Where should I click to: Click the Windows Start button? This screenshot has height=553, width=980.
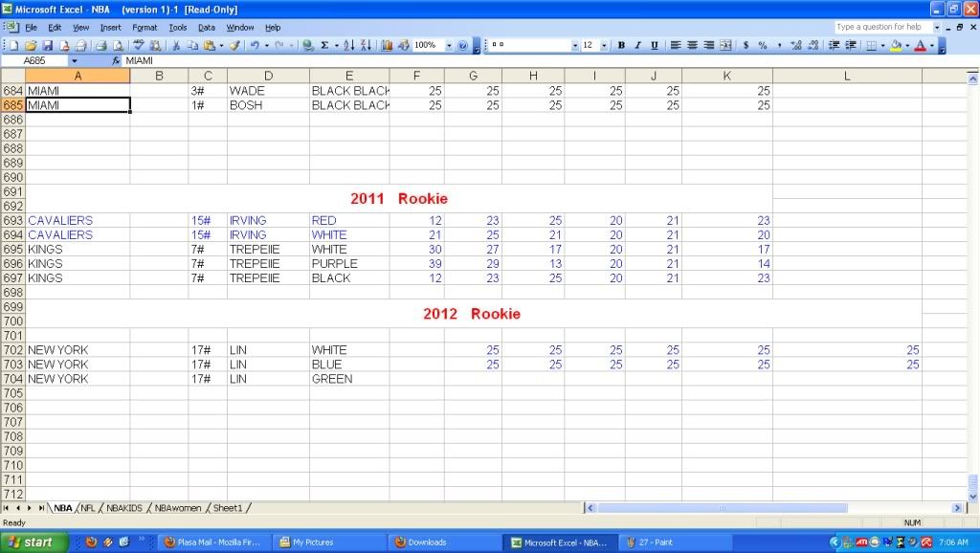(x=33, y=542)
